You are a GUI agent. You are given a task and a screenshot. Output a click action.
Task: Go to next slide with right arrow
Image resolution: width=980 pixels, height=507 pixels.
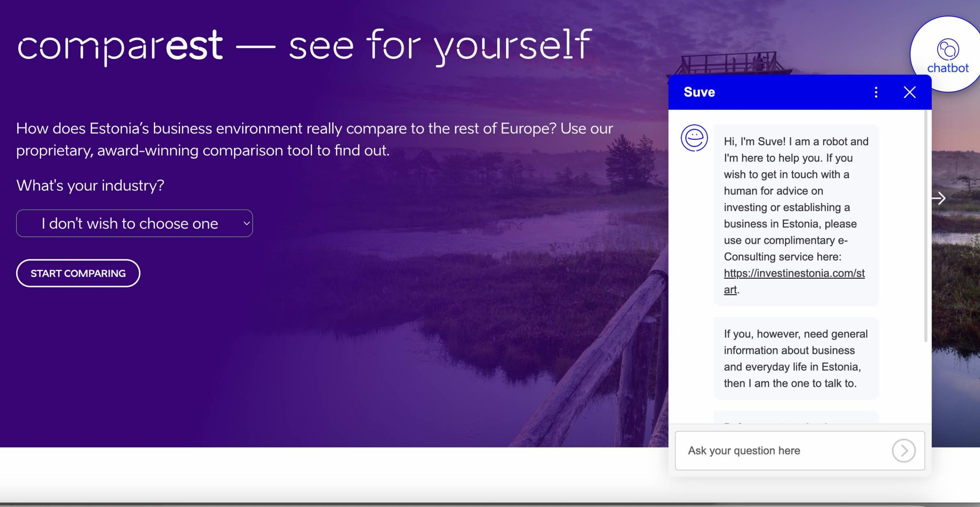[x=939, y=198]
